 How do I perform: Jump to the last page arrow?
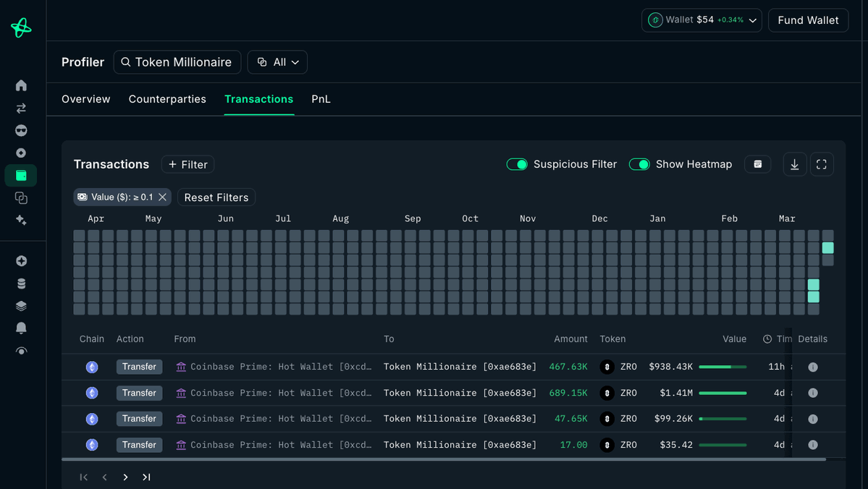click(146, 477)
